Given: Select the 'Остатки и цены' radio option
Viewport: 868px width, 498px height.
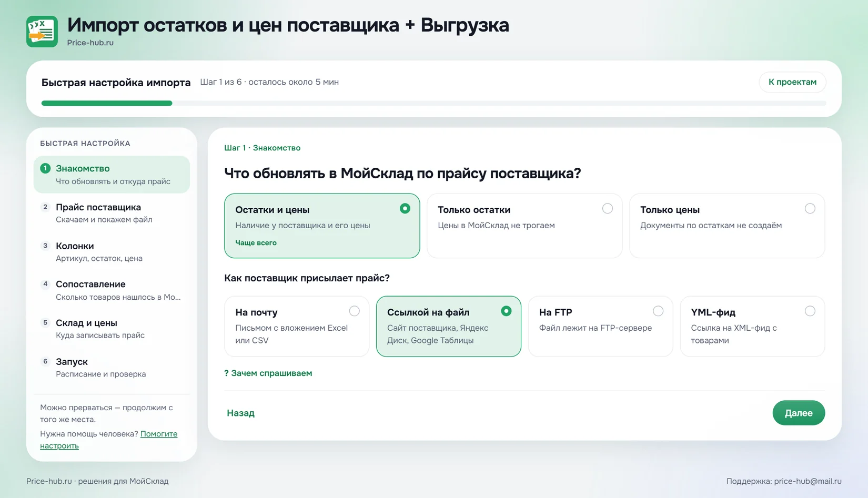Looking at the screenshot, I should [x=322, y=226].
